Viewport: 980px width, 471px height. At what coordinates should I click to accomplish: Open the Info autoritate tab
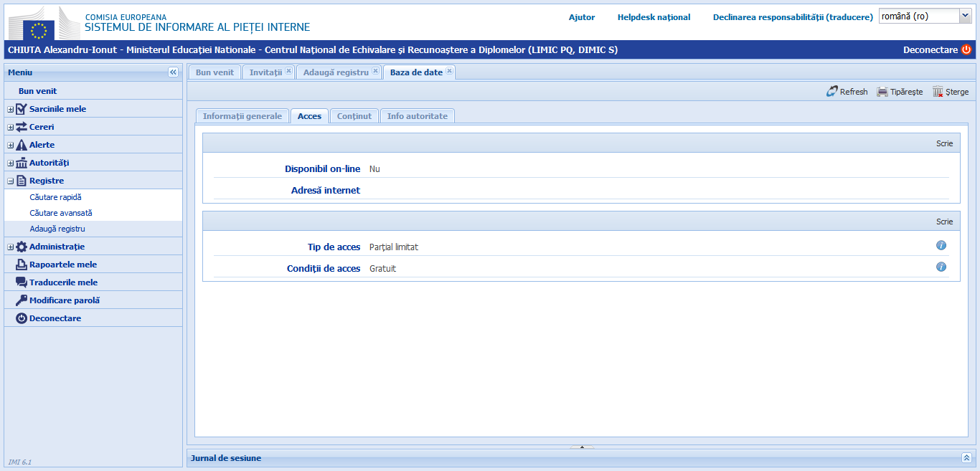(x=417, y=115)
